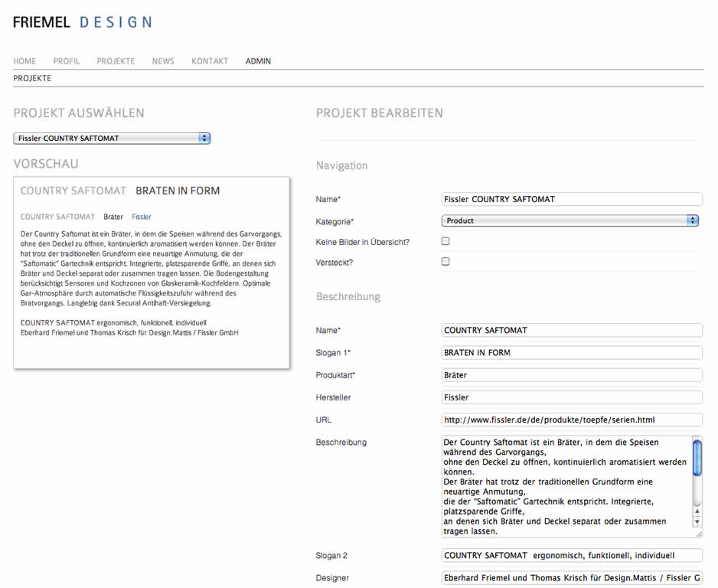This screenshot has height=588, width=718.
Task: Toggle the Keine Bilder in Übersicht checkbox
Action: 445,241
